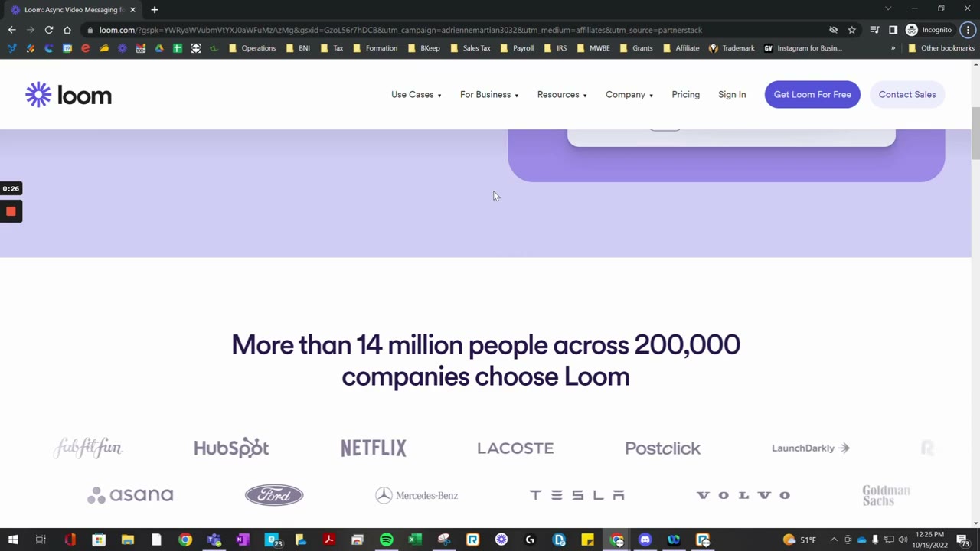
Task: Open the Pricing page
Action: [685, 95]
